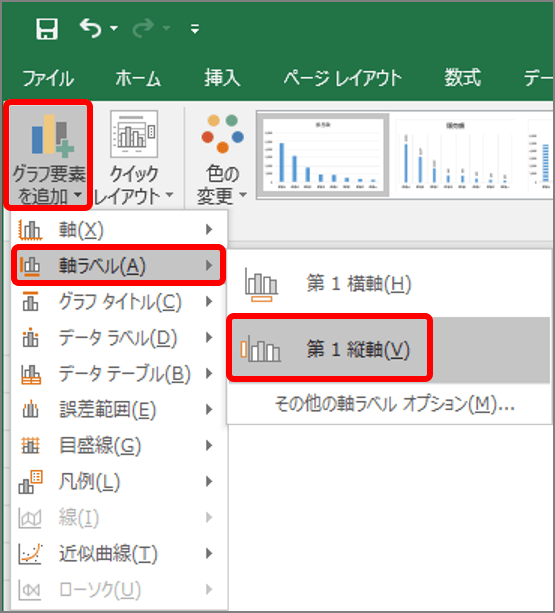Open Customize Quick Access Toolbar dropdown

(x=195, y=29)
